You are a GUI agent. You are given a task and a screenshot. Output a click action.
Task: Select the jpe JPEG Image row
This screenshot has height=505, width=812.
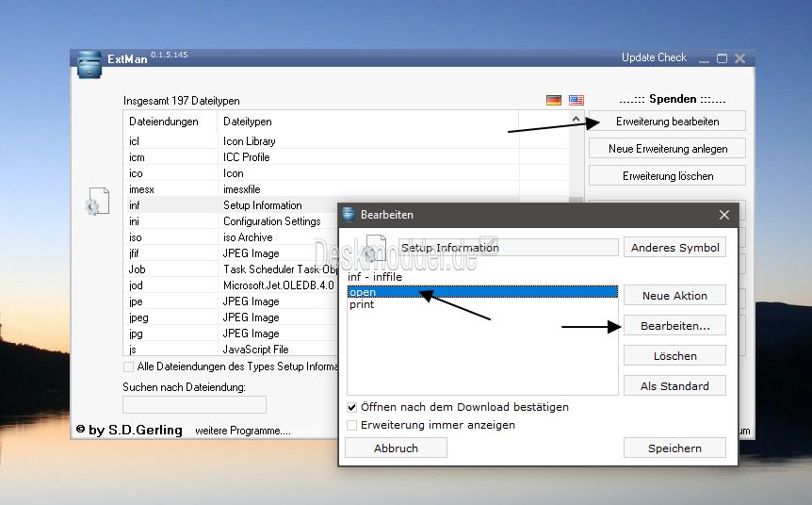(231, 301)
